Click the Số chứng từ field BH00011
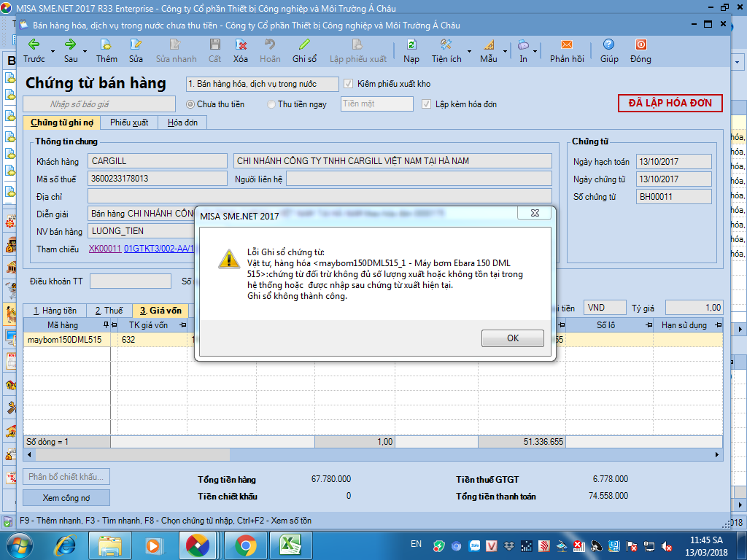The height and width of the screenshot is (560, 747). [673, 197]
